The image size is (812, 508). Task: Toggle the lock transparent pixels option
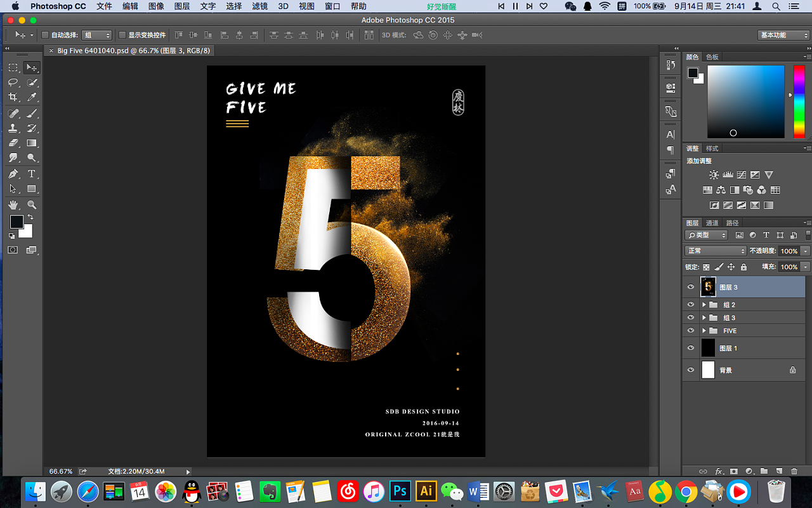(706, 267)
